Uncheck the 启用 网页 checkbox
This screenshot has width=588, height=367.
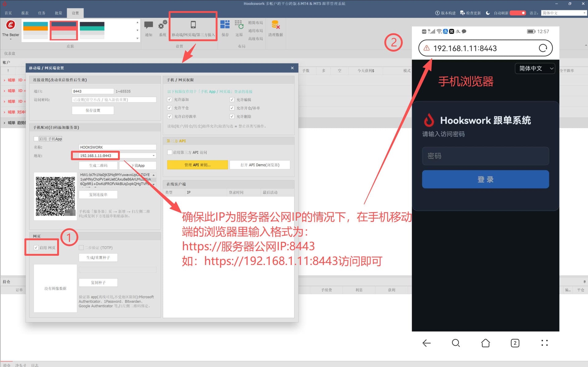(36, 248)
